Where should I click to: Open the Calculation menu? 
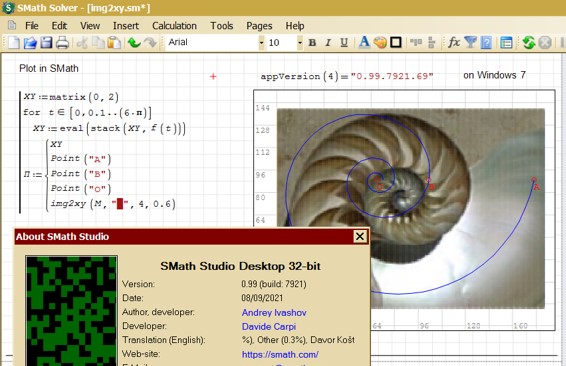click(174, 26)
